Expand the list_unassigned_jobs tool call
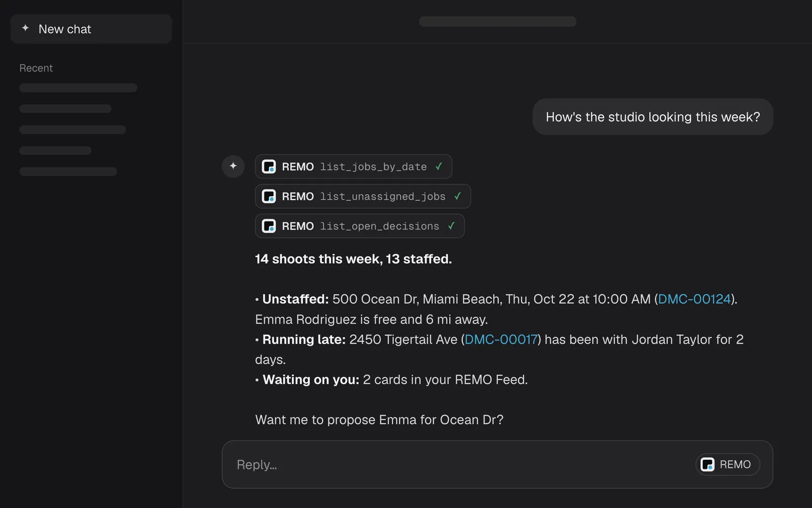 coord(363,196)
